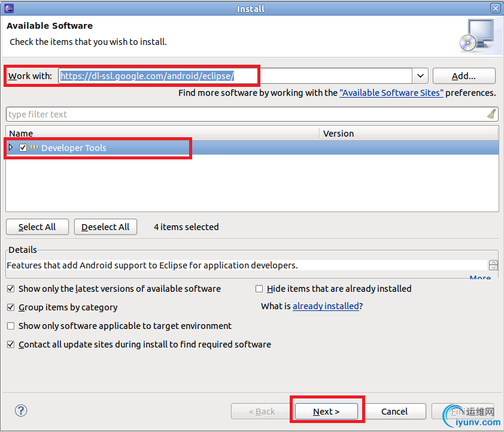Image resolution: width=504 pixels, height=432 pixels.
Task: Toggle Group items by category checkbox
Action: [x=11, y=307]
